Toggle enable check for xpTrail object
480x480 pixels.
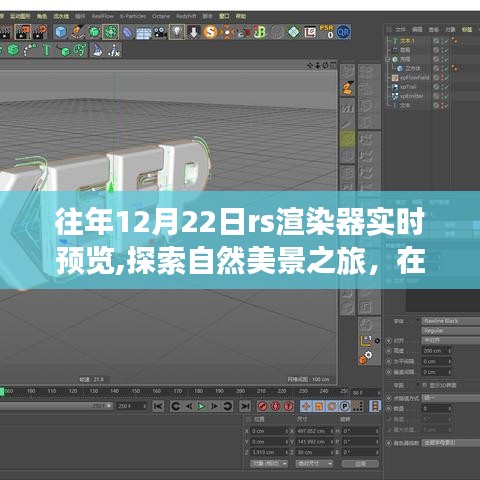445,87
